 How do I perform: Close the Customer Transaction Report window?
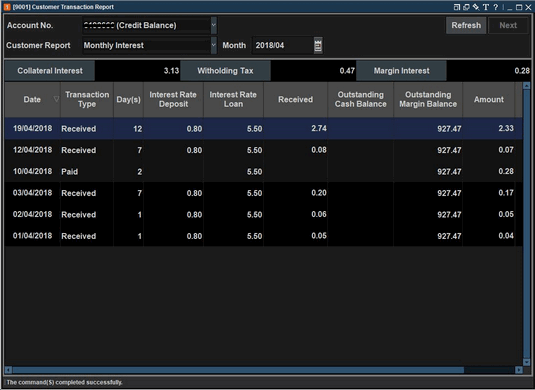(528, 7)
